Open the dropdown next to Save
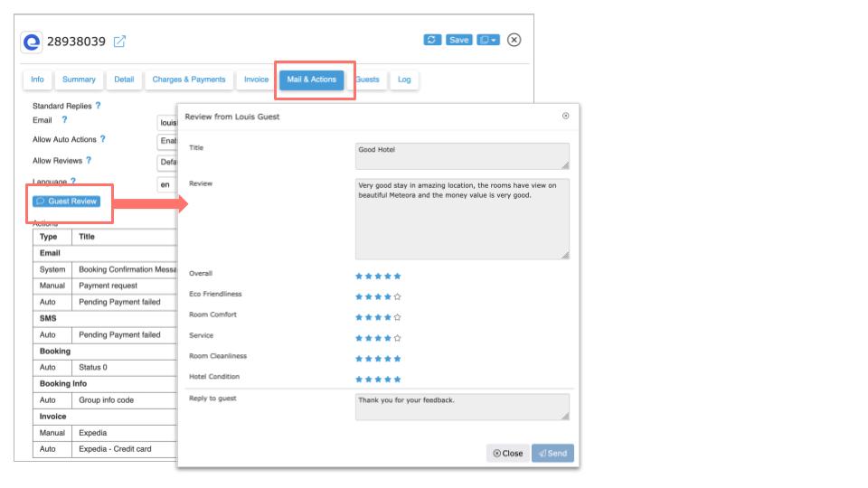 click(488, 40)
